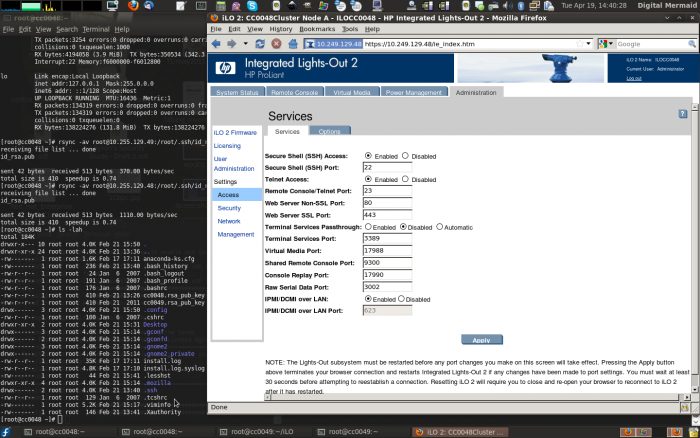Open terminal window Search menu
This screenshot has height=438, width=700.
(67, 29)
